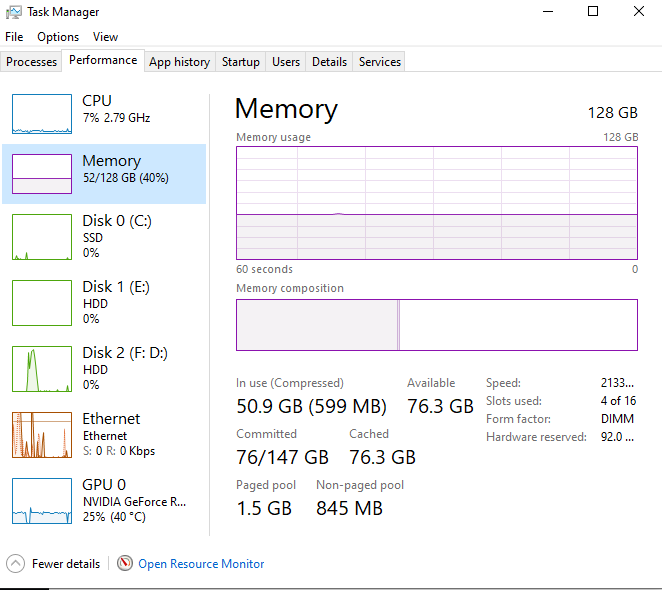
Task: Open the View menu
Action: pyautogui.click(x=105, y=37)
